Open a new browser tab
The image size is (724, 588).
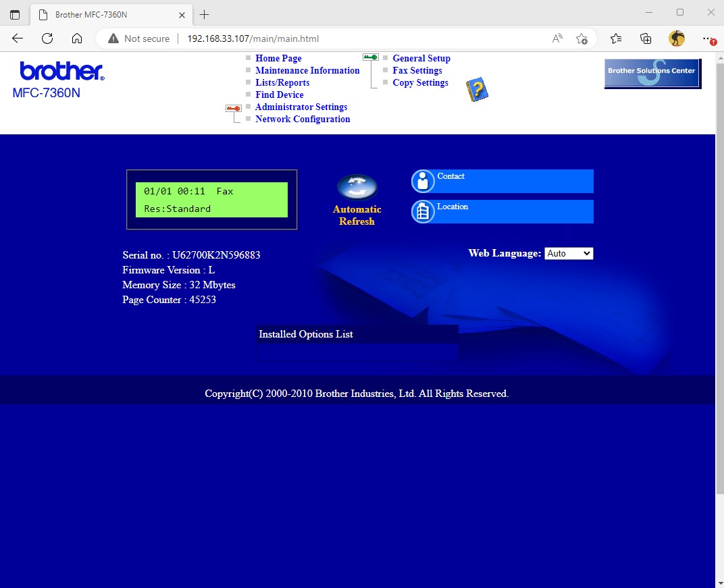[205, 14]
